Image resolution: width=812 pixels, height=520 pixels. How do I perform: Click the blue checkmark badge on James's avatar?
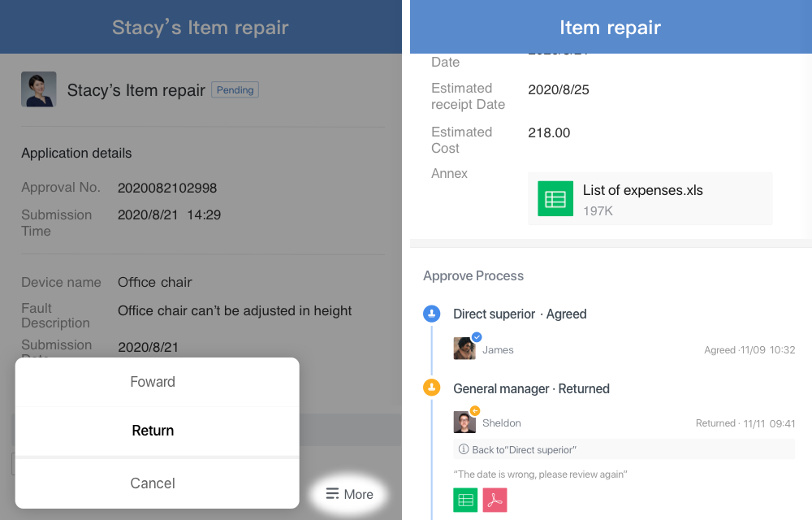click(x=477, y=337)
